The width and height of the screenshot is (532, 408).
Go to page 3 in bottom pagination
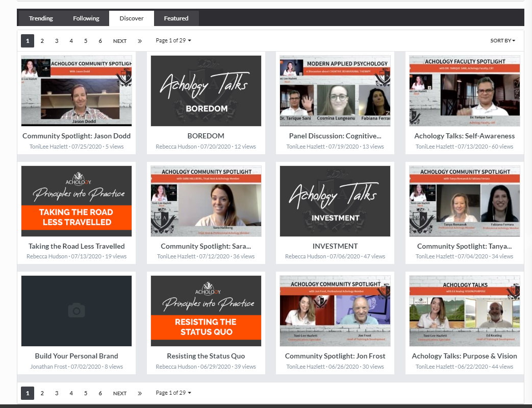point(57,393)
